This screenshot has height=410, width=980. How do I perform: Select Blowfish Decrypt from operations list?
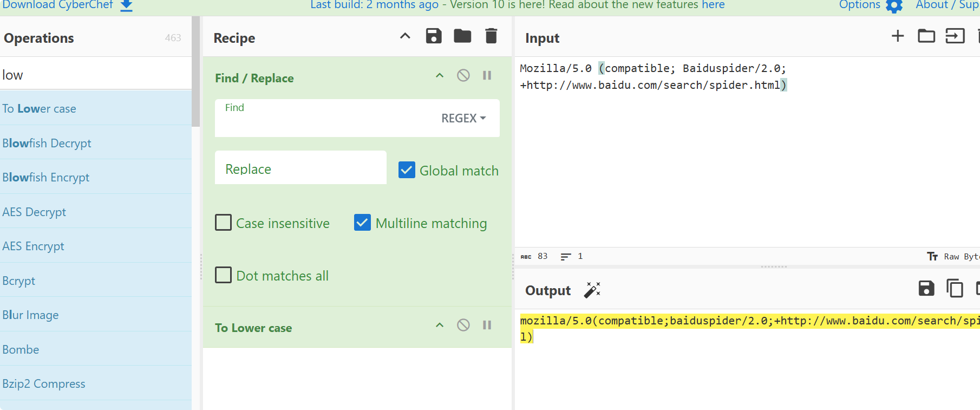[47, 143]
